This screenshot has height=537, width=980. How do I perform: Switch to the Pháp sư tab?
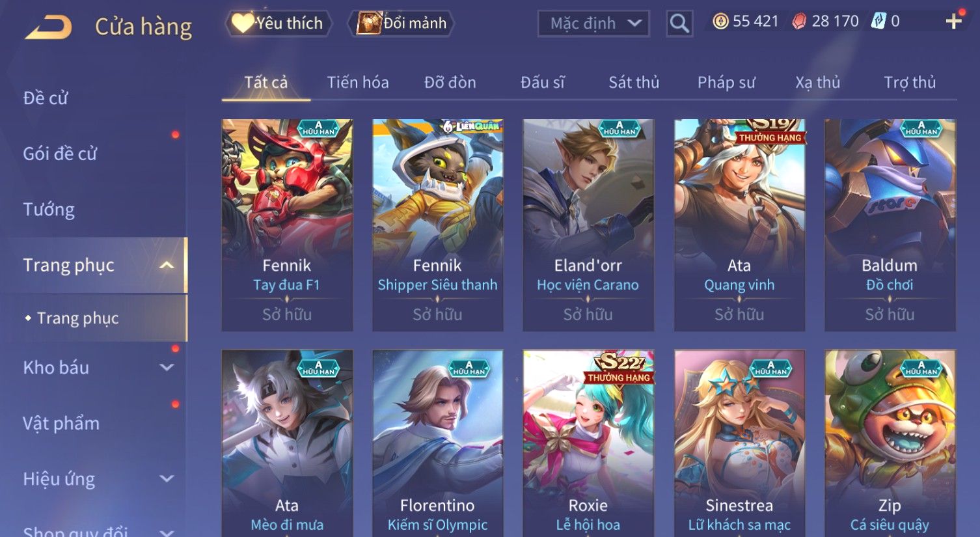click(x=726, y=83)
